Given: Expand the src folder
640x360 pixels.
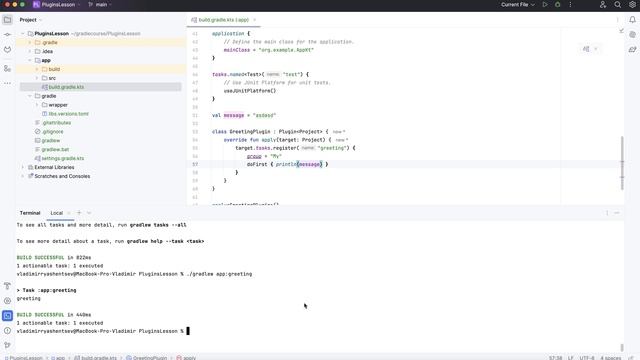Looking at the screenshot, I should click(x=37, y=78).
